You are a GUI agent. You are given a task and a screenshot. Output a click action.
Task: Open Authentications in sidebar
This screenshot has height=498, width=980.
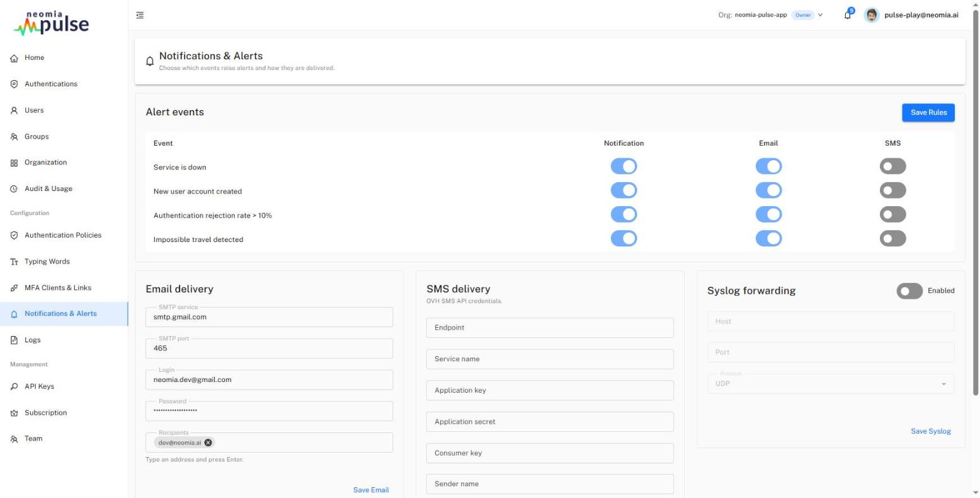pyautogui.click(x=64, y=84)
